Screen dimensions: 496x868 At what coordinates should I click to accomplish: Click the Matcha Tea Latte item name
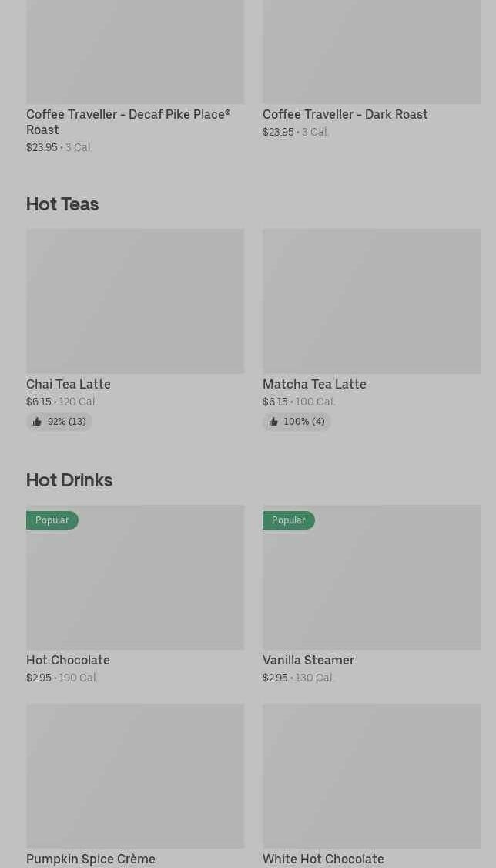314,384
